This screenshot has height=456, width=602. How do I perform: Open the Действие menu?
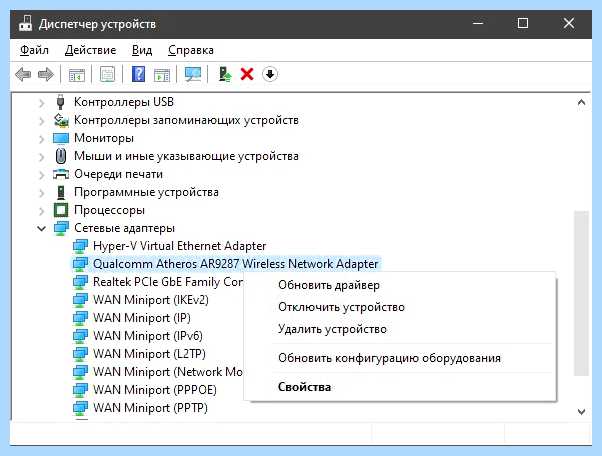(90, 50)
